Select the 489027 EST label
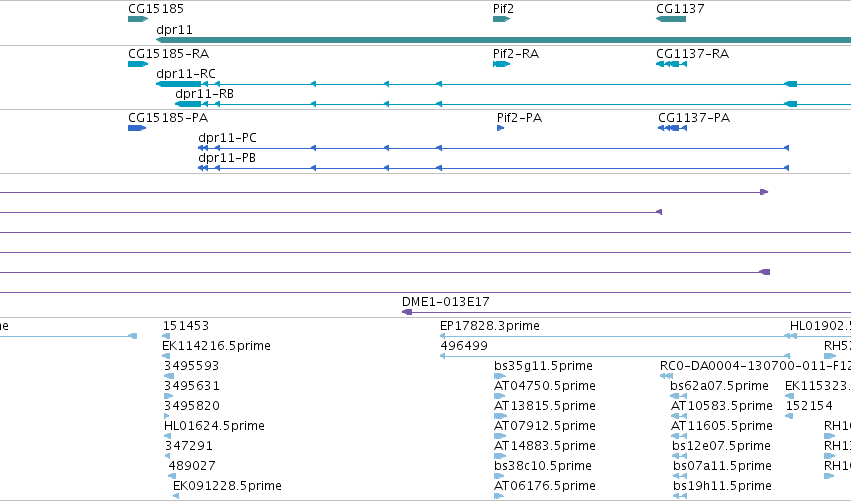 (192, 466)
